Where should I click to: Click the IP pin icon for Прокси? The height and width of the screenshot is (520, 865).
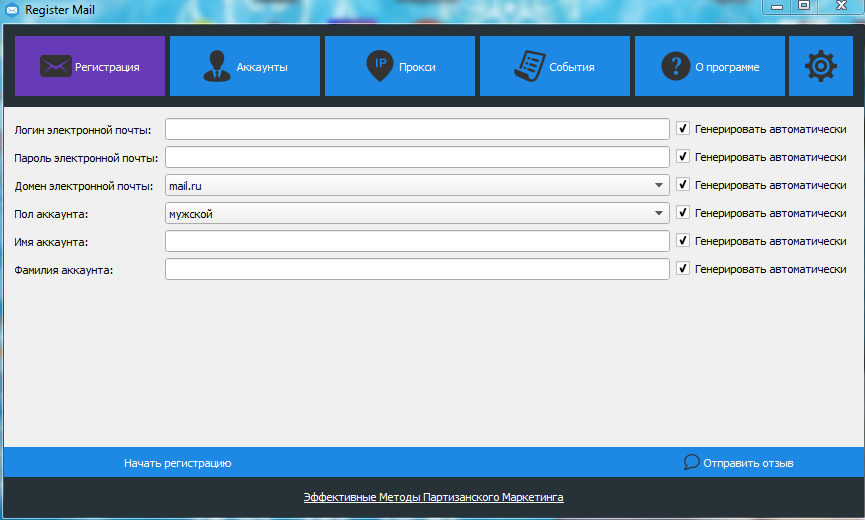click(x=379, y=66)
